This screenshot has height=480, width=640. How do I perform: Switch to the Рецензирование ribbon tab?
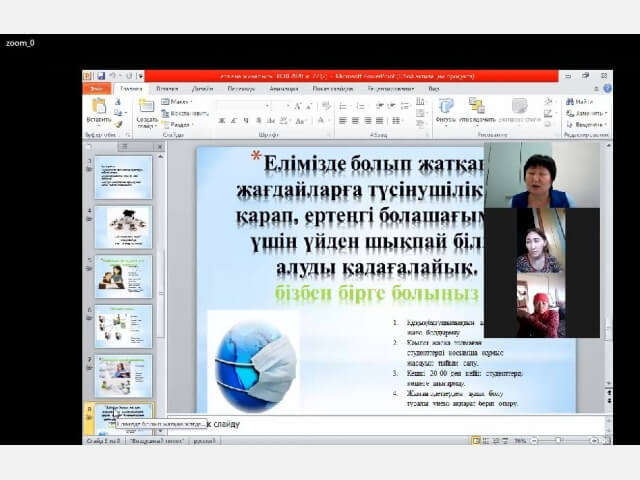tap(391, 89)
